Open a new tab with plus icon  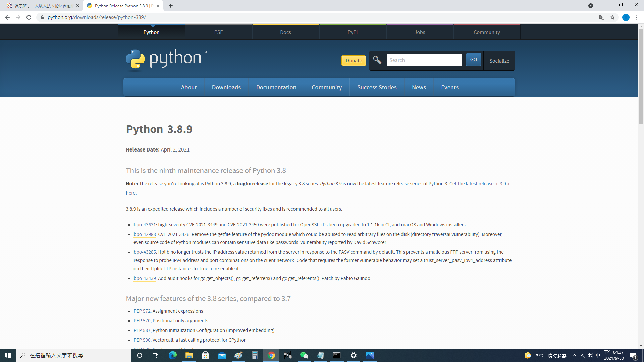[x=171, y=6]
